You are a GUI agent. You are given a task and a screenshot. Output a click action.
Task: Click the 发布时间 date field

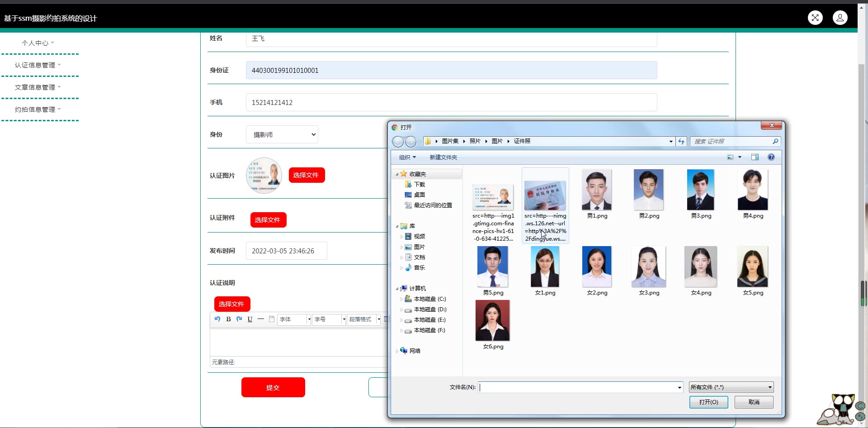point(286,251)
